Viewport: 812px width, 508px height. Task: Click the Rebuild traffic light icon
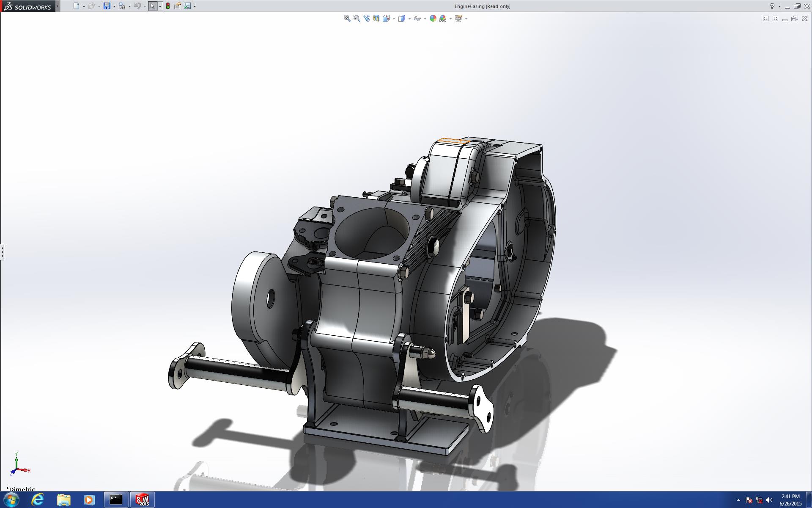click(168, 6)
